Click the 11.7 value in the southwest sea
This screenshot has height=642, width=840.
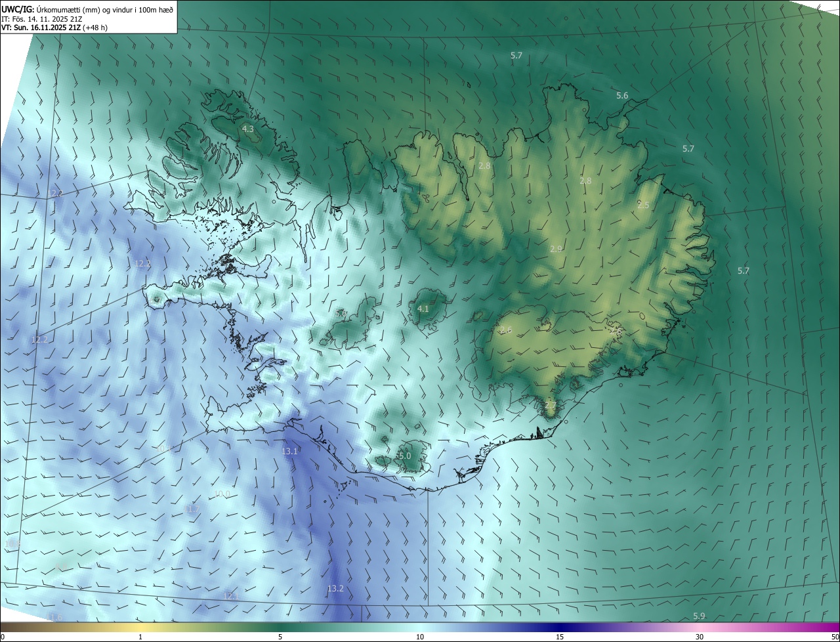tap(192, 509)
